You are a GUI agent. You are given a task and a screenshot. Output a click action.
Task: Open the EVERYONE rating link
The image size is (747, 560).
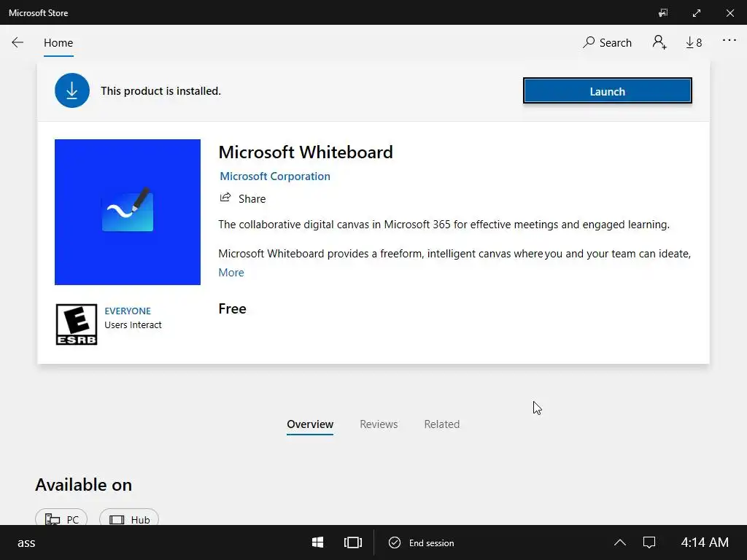coord(128,311)
